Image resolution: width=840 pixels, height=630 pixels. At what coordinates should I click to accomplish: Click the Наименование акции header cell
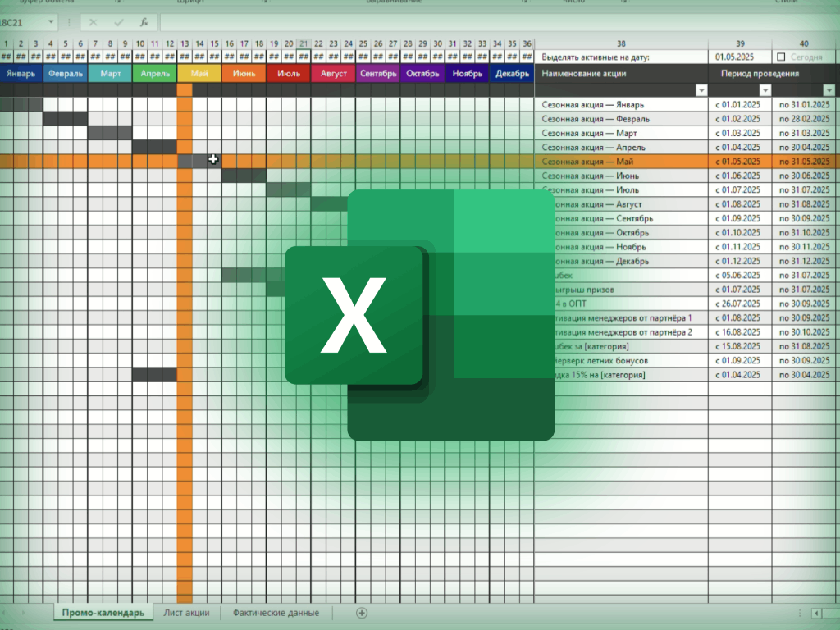622,73
